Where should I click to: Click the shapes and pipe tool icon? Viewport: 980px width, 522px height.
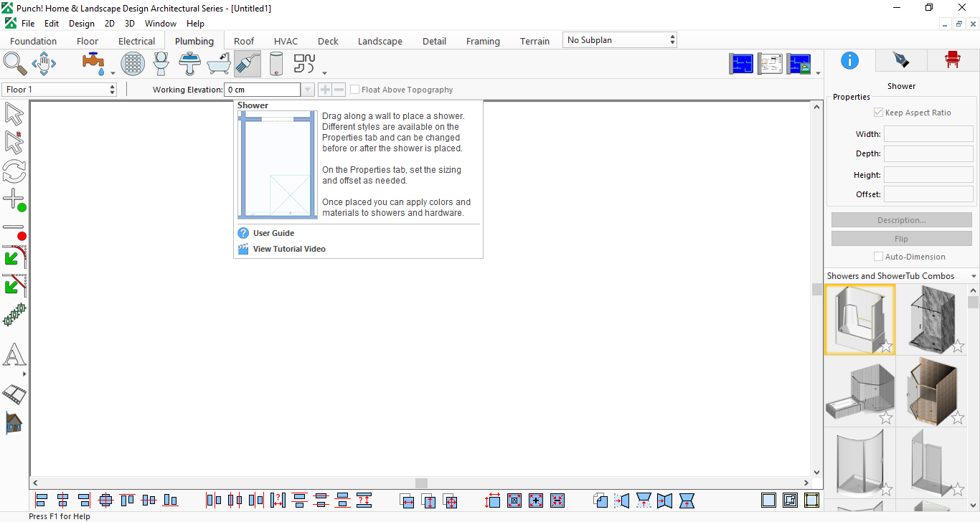[x=305, y=64]
